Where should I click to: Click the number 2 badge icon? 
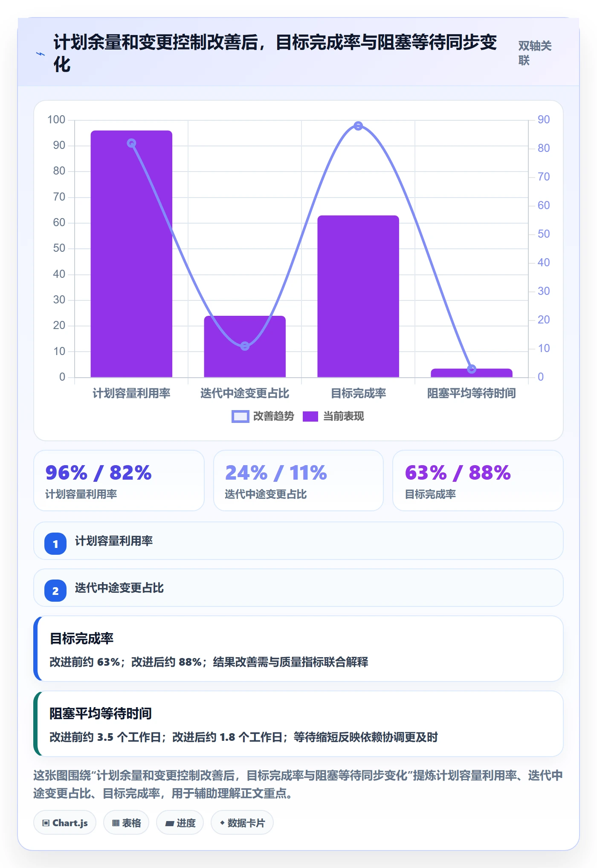pyautogui.click(x=55, y=591)
